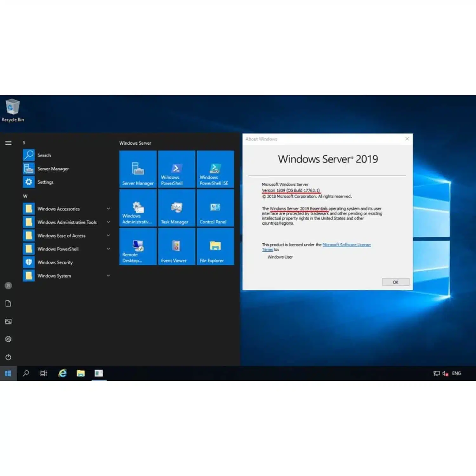This screenshot has width=476, height=476.
Task: Open the Control Panel tile
Action: pyautogui.click(x=215, y=208)
